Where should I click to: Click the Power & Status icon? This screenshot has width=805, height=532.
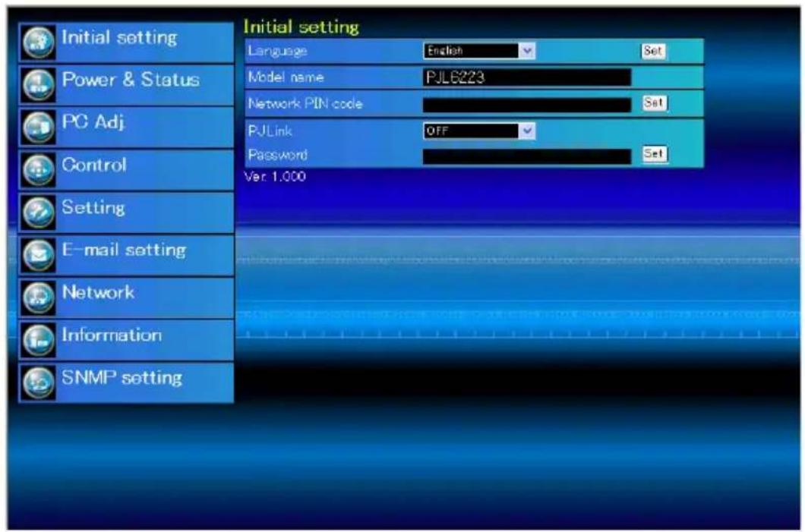tap(39, 85)
